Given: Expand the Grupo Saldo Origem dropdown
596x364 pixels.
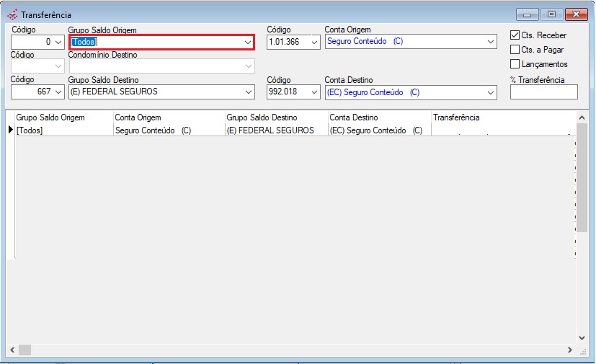Looking at the screenshot, I should (x=248, y=43).
